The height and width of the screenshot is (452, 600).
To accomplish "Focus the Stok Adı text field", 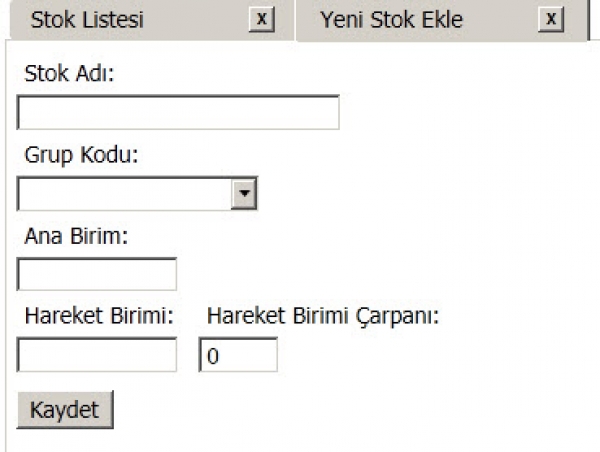I will (178, 112).
